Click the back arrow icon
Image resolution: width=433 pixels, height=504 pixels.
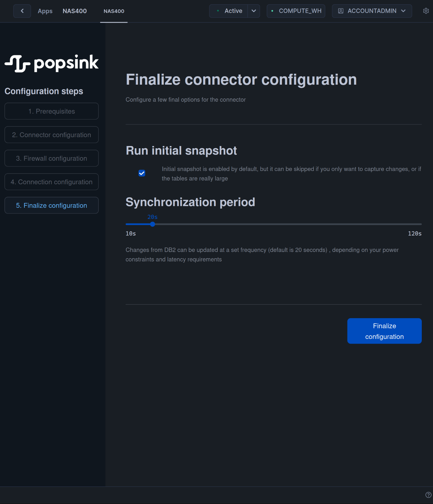pos(22,11)
